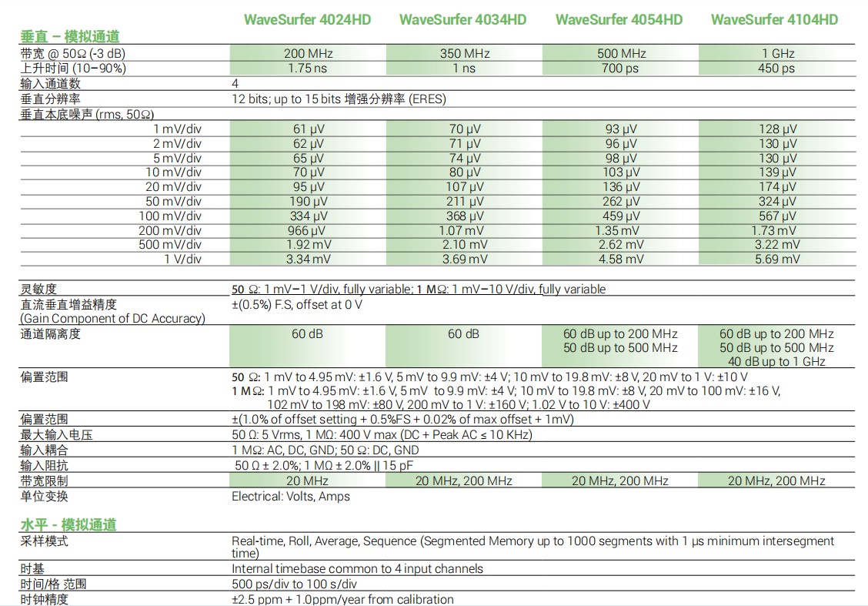Click the 输入通道数 row label

50,84
